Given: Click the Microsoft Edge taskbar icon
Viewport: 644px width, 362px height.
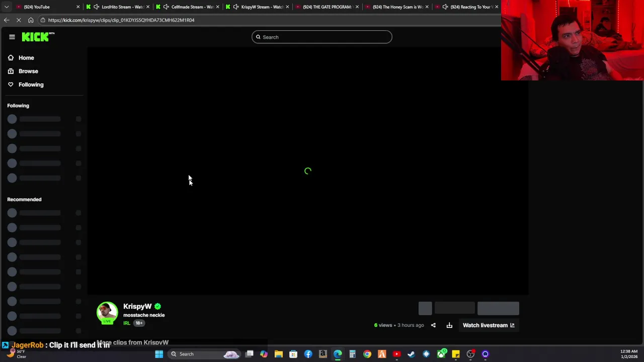Looking at the screenshot, I should tap(338, 354).
